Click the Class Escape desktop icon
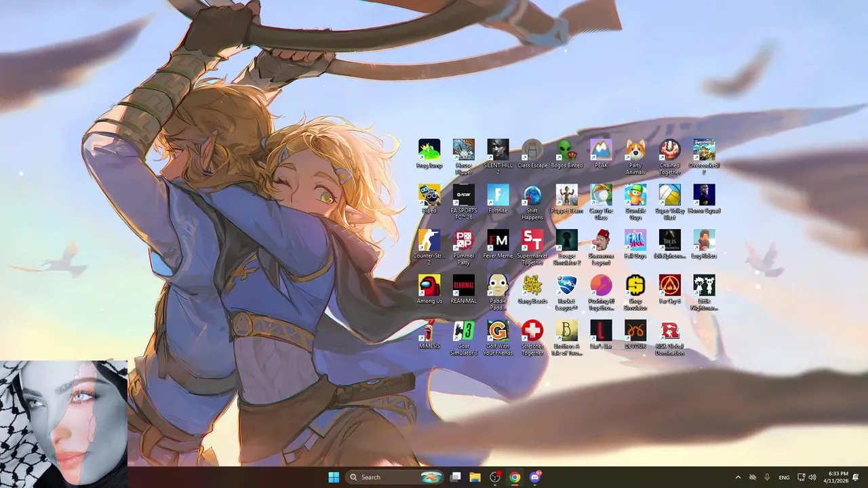Viewport: 868px width, 488px height. tap(532, 155)
